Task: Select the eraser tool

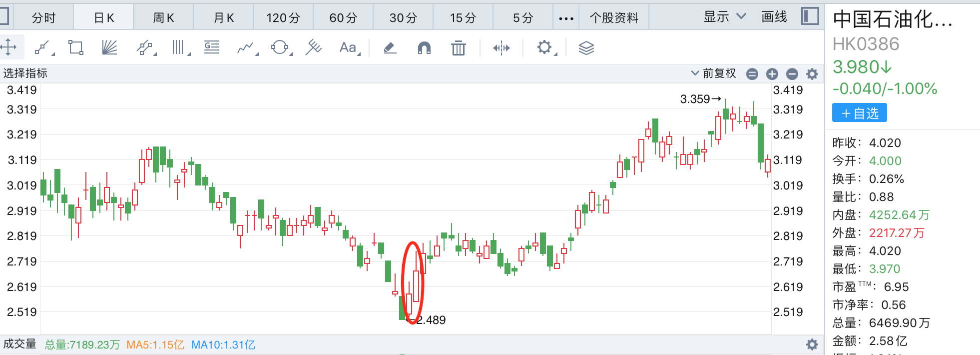Action: tap(390, 48)
